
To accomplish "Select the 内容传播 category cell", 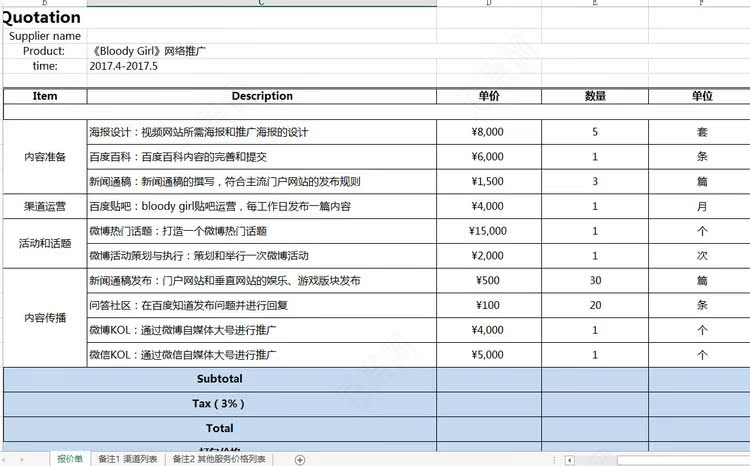I will coord(45,318).
